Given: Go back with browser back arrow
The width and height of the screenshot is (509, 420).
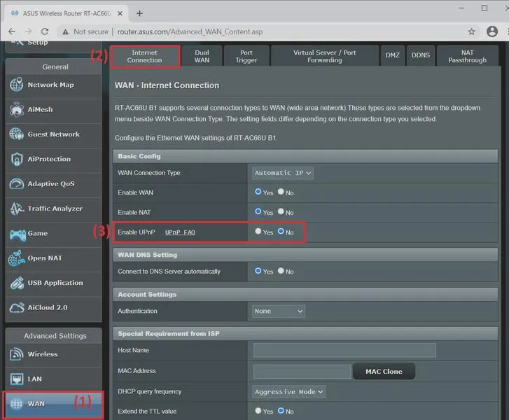Looking at the screenshot, I should [x=12, y=31].
